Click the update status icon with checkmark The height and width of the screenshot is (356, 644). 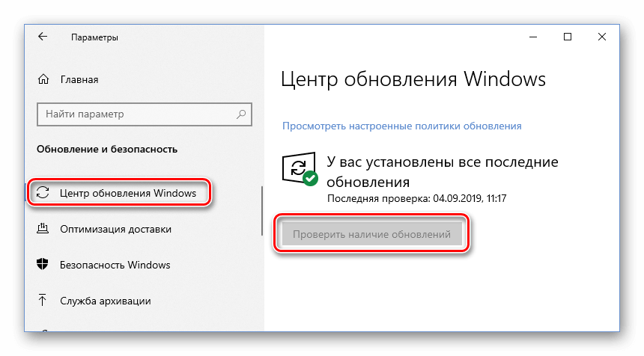300,168
